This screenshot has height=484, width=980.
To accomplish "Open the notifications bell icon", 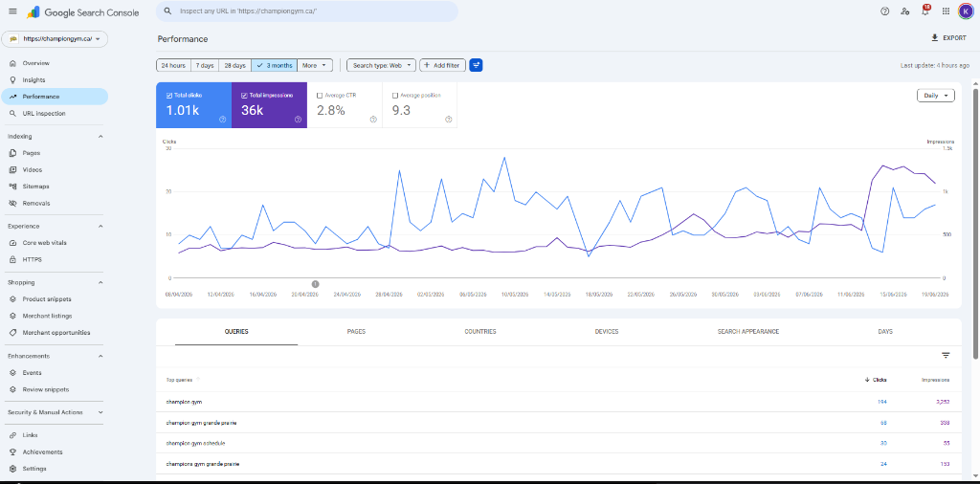I will point(925,11).
